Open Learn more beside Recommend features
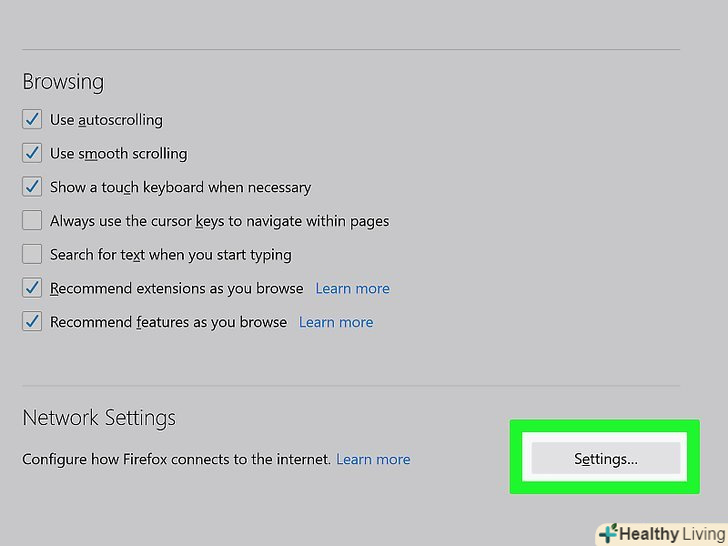This screenshot has height=546, width=728. (336, 322)
